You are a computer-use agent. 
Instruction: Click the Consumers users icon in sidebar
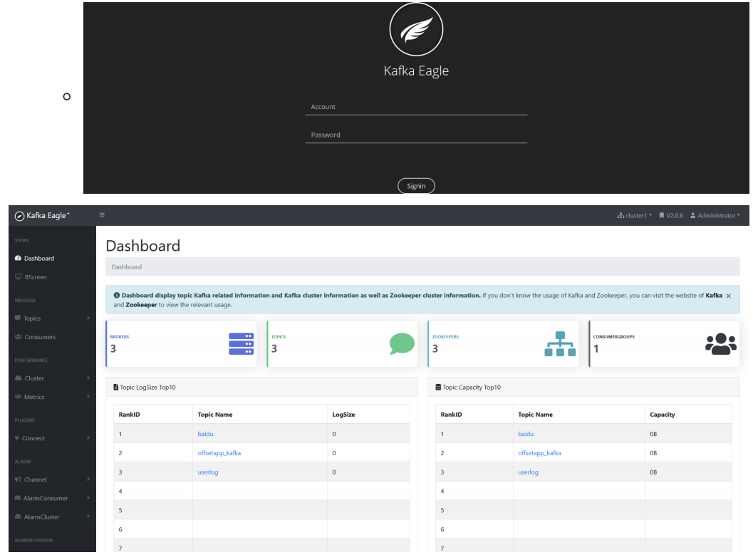18,337
